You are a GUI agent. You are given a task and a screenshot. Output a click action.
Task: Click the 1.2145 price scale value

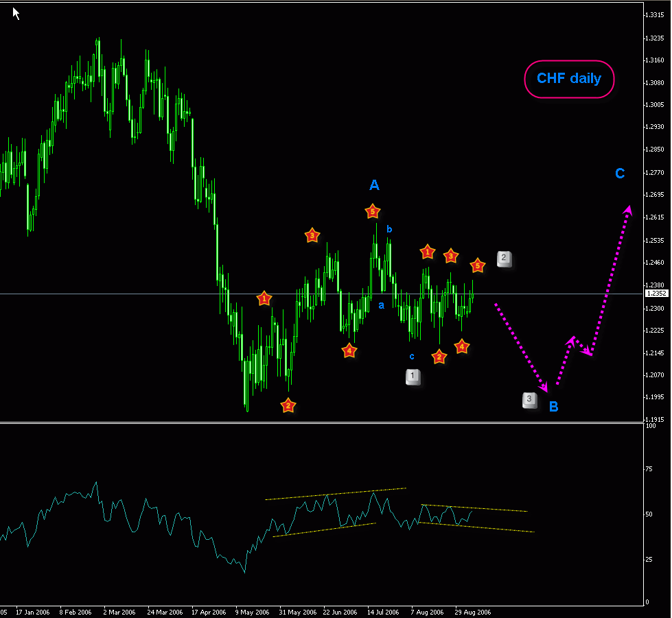point(655,353)
